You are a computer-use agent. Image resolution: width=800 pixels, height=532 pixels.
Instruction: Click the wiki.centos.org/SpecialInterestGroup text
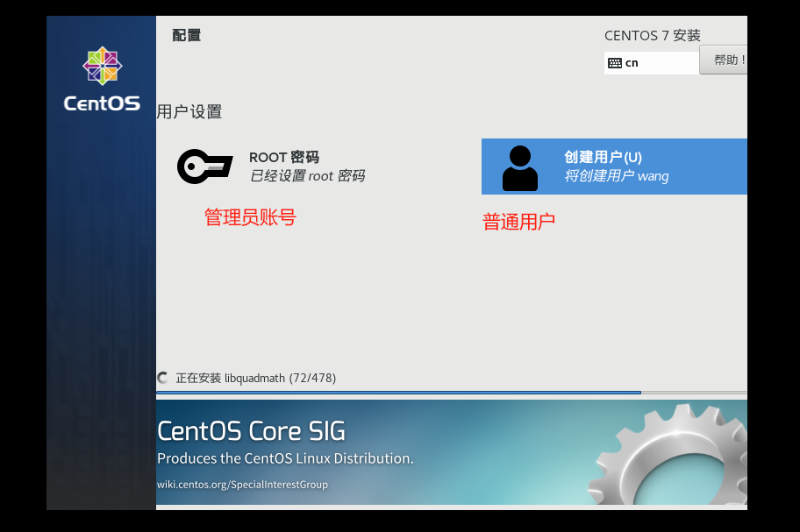(x=242, y=484)
